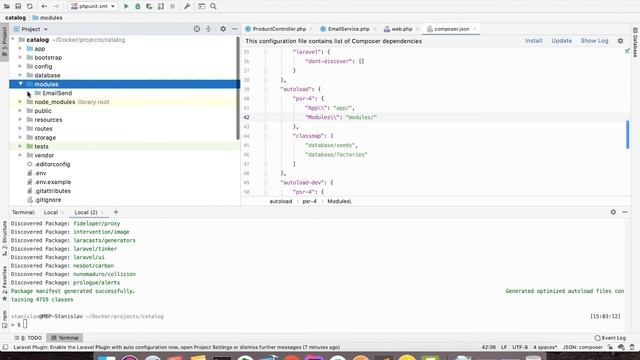Click the Save All toolbar icon
The height and width of the screenshot is (360, 640).
point(18,6)
